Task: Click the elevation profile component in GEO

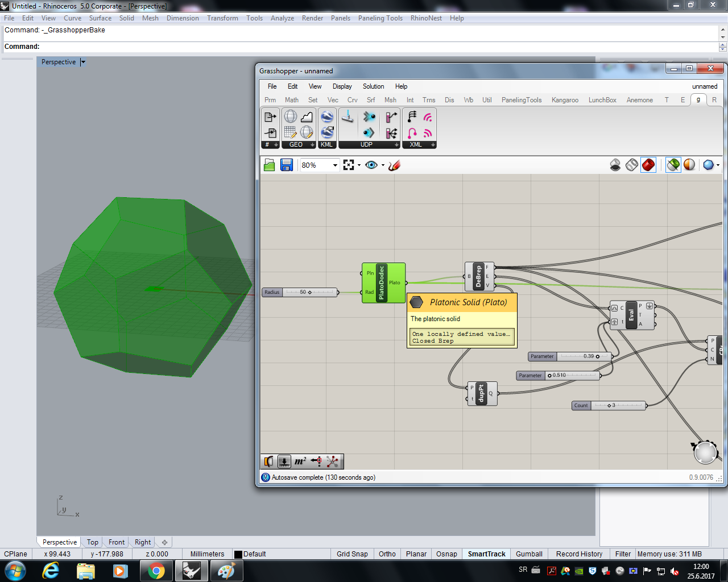Action: 307,117
